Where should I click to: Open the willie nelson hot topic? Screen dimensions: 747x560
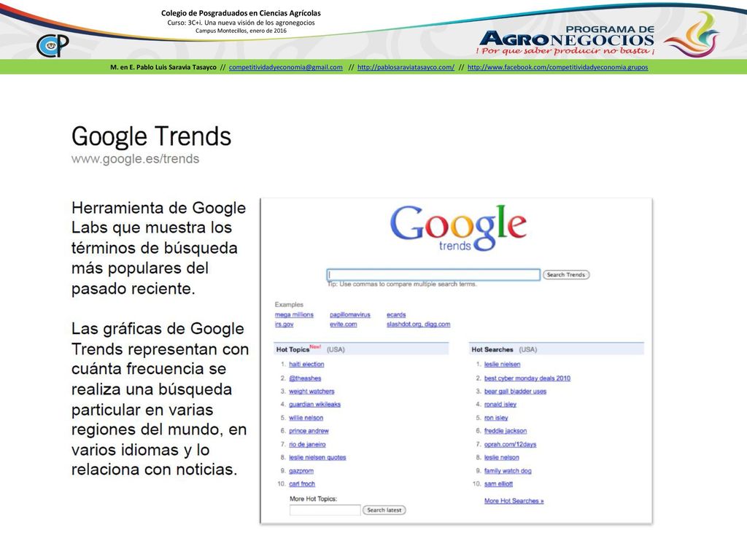pyautogui.click(x=306, y=418)
